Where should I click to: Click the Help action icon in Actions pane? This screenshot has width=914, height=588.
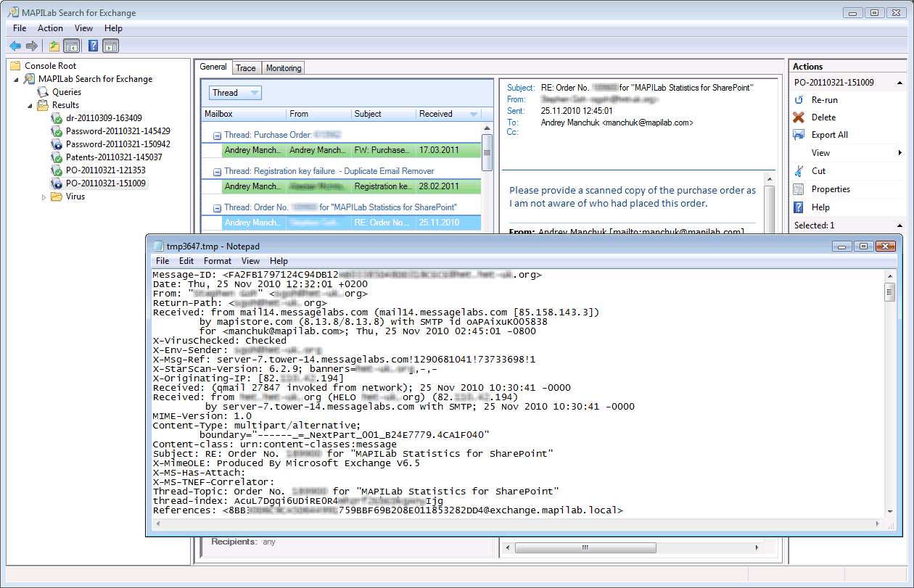[x=799, y=207]
